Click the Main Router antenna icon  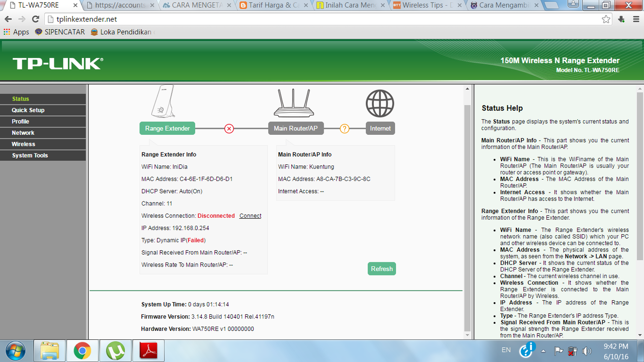293,103
